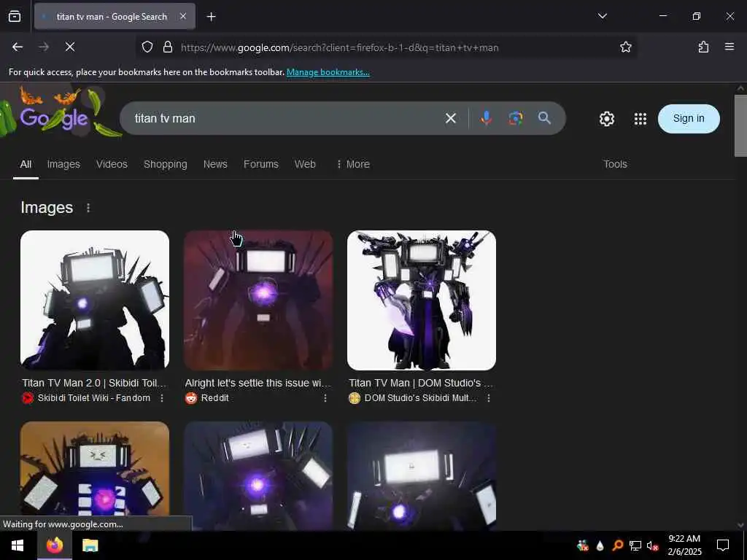Open thumbnail below the Reddit image result
Viewport: 747px width, 560px height.
[258, 475]
